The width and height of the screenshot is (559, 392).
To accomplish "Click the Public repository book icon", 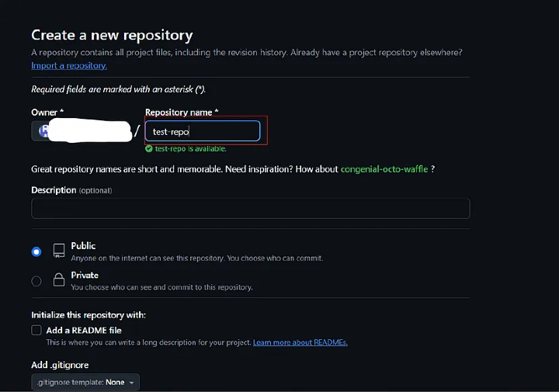I will [x=59, y=251].
